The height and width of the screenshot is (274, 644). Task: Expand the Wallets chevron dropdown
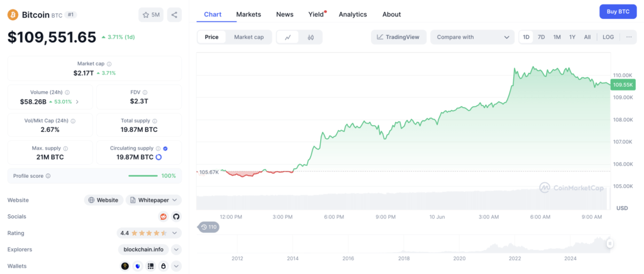pyautogui.click(x=176, y=266)
